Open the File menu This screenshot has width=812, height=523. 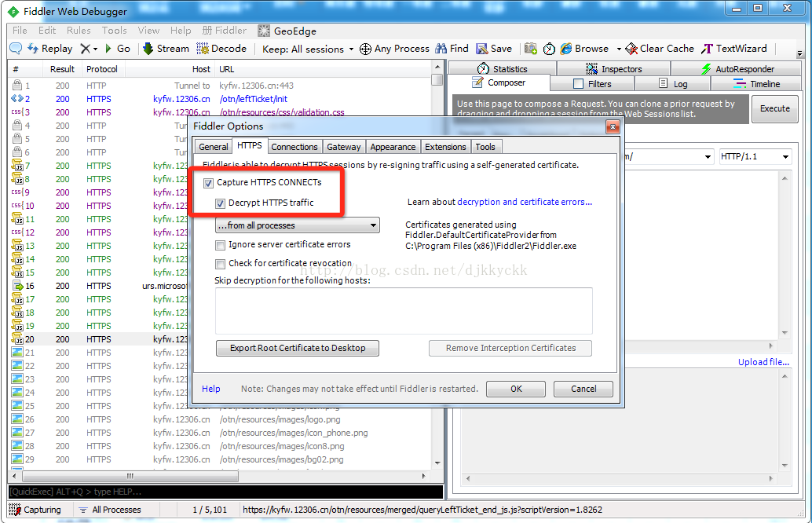click(20, 31)
